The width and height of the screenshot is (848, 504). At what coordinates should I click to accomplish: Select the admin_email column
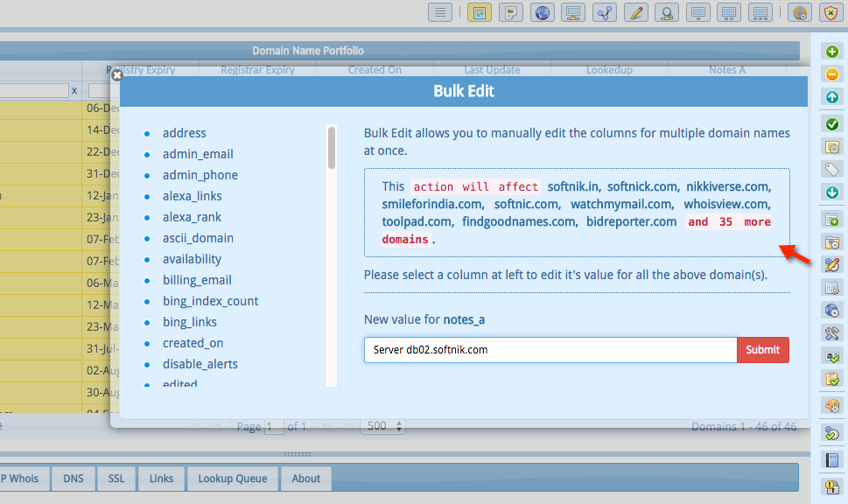tap(198, 154)
